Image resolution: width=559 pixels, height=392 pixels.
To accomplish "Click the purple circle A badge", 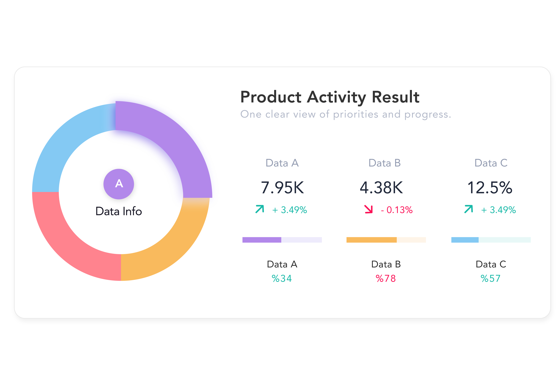I will coord(119,184).
